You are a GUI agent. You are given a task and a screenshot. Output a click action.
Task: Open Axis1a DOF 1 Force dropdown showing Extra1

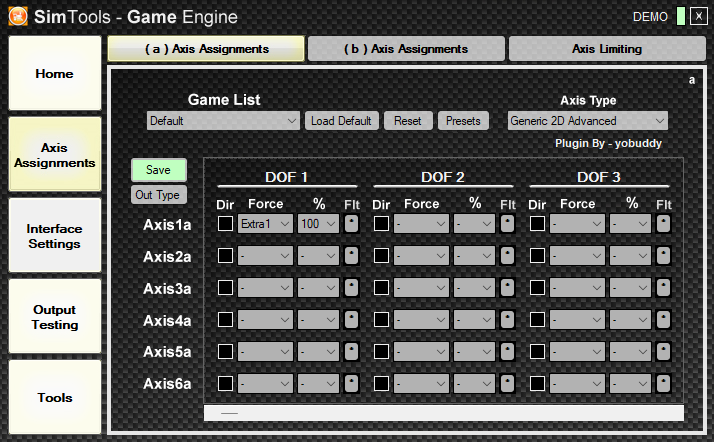coord(265,224)
